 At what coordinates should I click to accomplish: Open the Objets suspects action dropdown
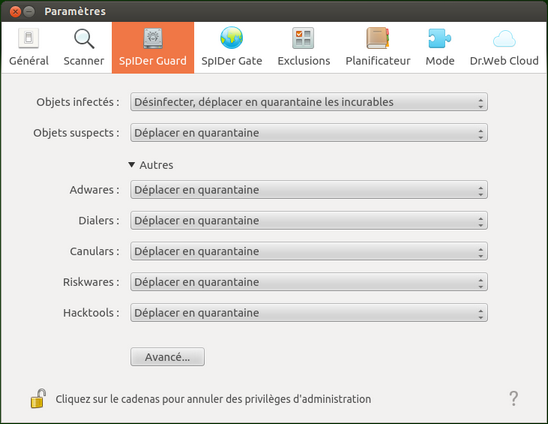tap(309, 133)
